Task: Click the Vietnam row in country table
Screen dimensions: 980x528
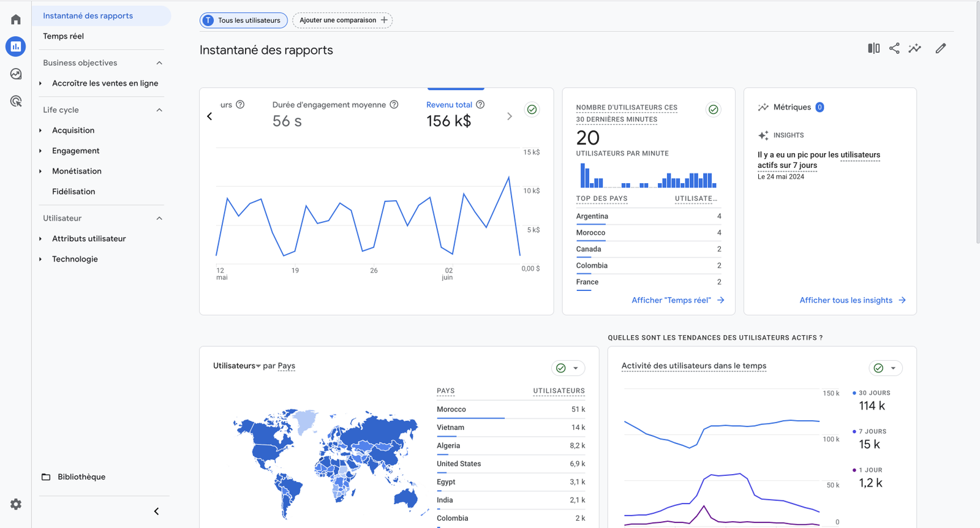Action: pos(511,428)
